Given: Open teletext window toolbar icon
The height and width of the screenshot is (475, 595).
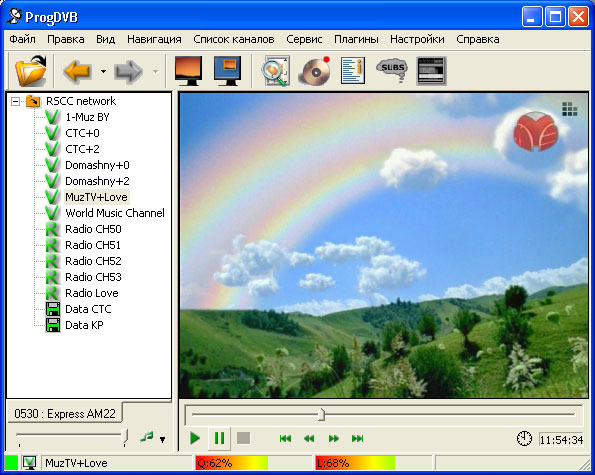Looking at the screenshot, I should (x=431, y=71).
